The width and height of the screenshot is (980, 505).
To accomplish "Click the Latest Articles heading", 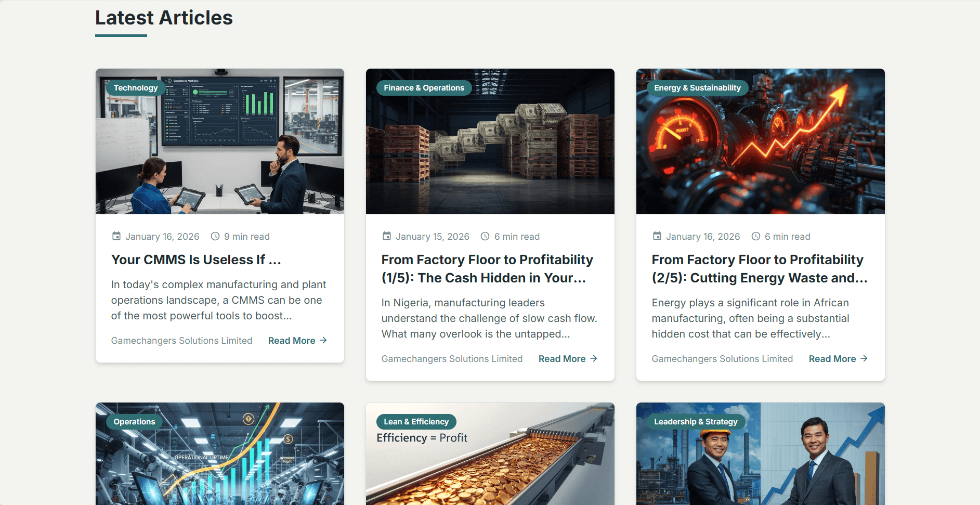I will (164, 18).
